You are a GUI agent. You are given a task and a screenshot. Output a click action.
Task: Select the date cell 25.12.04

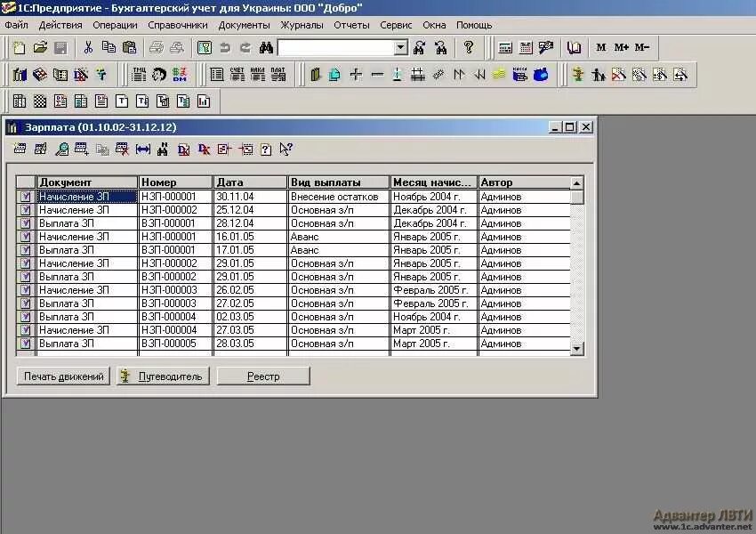(x=250, y=210)
